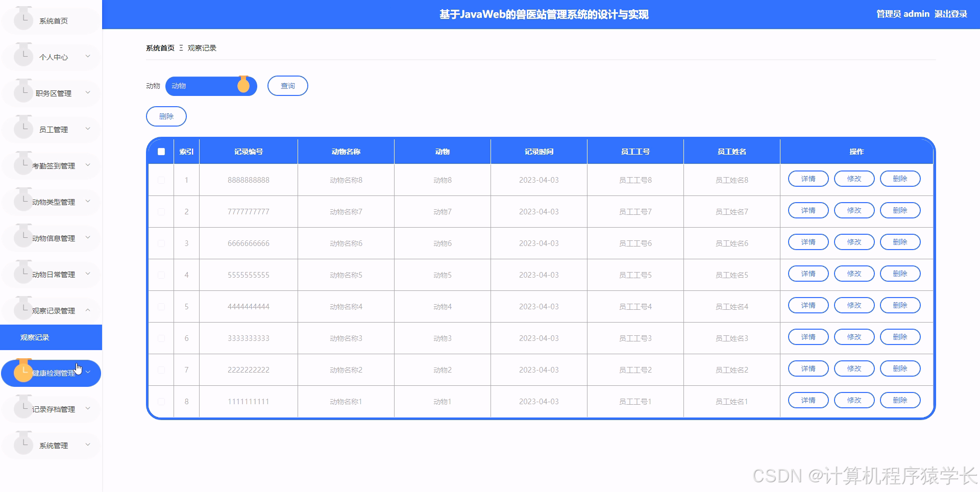The width and height of the screenshot is (980, 492).
Task: Check the row checkbox for 记录编号 8888888888
Action: point(161,180)
